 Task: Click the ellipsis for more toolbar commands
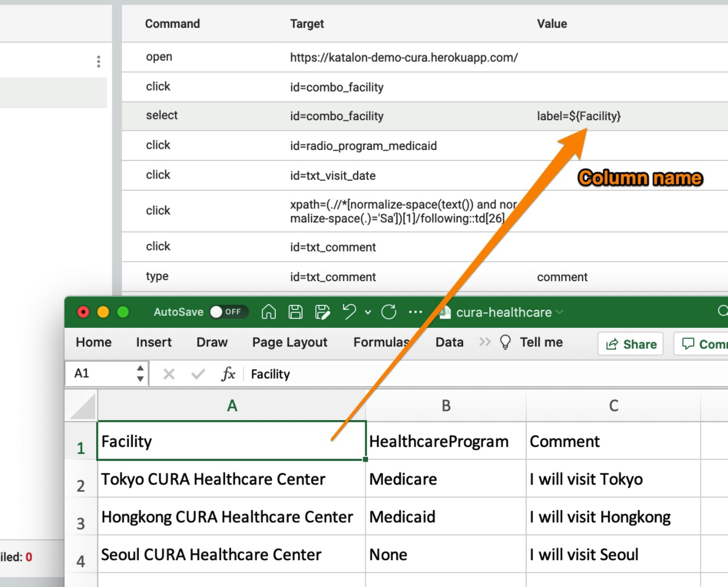[x=416, y=312]
